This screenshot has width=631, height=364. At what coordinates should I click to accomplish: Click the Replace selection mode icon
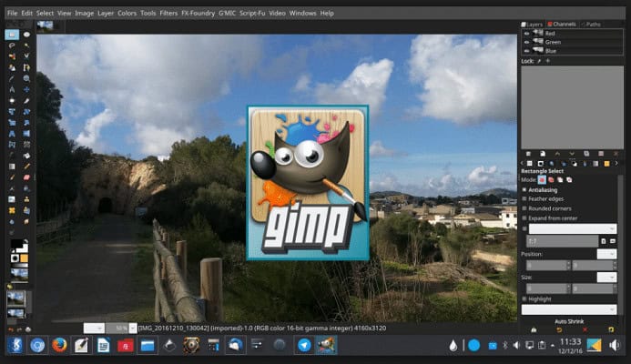coord(542,180)
